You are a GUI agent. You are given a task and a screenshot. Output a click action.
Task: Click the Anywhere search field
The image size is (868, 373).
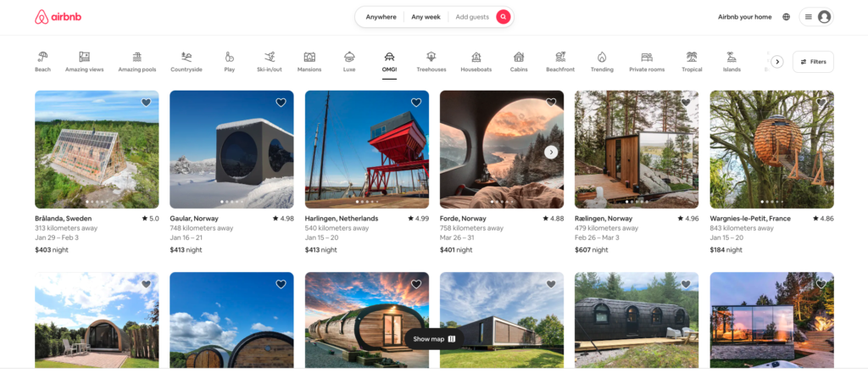[x=381, y=17]
